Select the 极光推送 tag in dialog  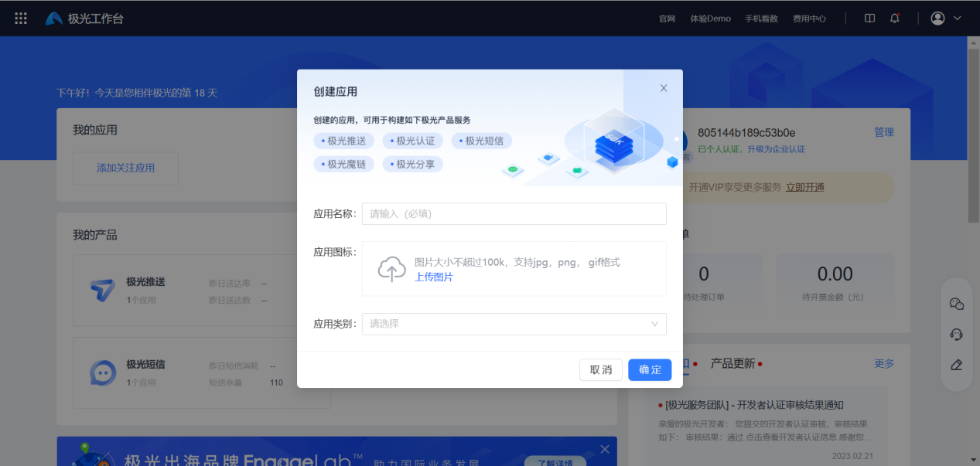point(344,141)
